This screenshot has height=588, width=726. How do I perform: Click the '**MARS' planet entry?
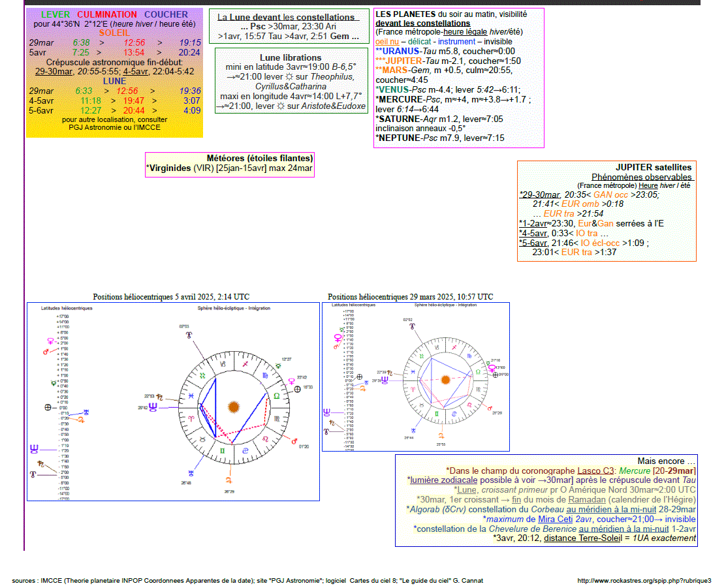point(392,70)
